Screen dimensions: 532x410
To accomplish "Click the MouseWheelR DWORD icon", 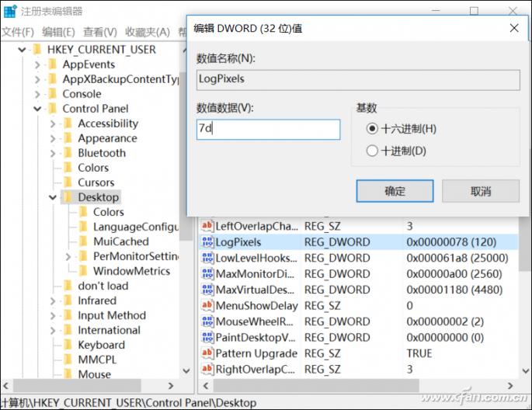I will click(x=207, y=321).
